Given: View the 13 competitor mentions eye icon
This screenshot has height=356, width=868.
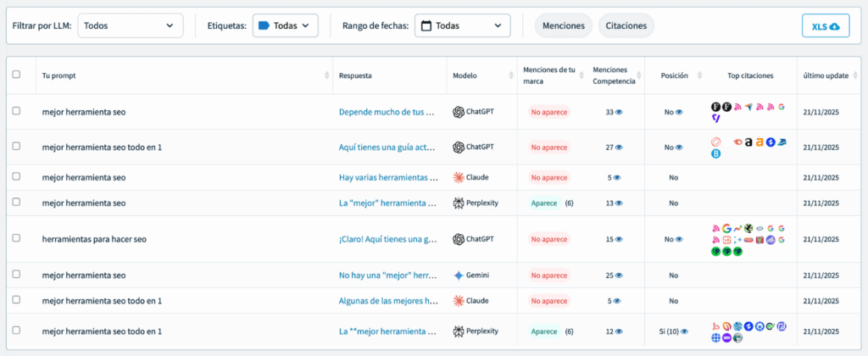Looking at the screenshot, I should point(619,203).
